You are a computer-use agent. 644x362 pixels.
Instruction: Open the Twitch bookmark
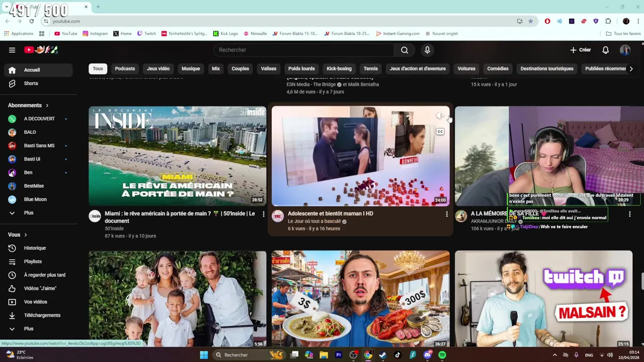146,34
